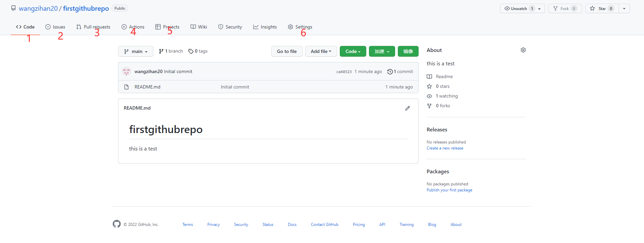The width and height of the screenshot is (644, 243).
Task: Open the latest Initial commit message link
Action: 178,71
